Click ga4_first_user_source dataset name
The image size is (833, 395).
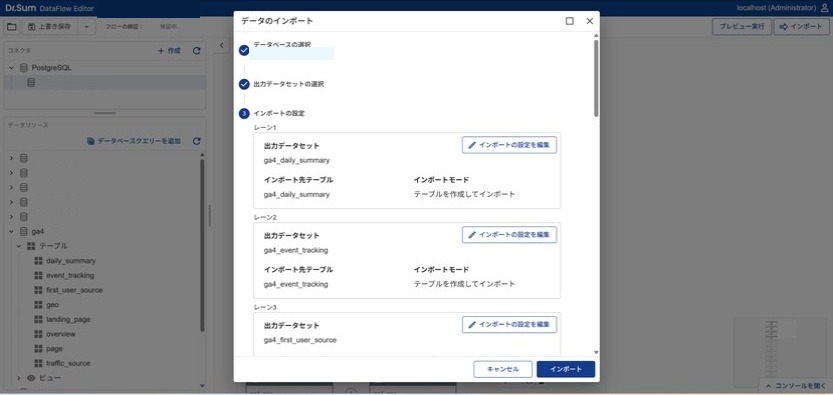[300, 340]
